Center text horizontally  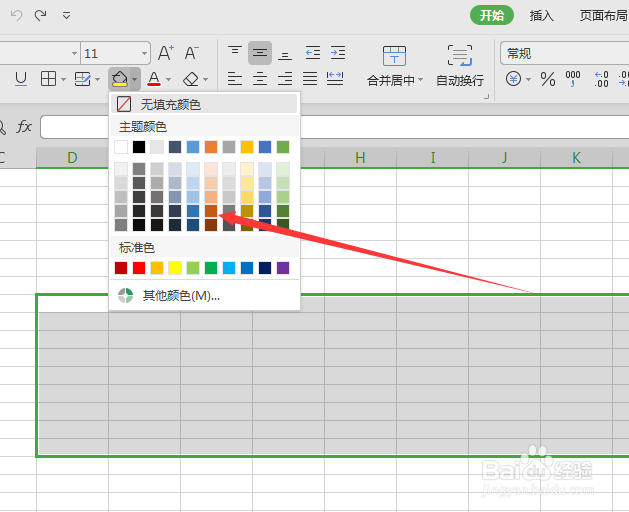(260, 79)
